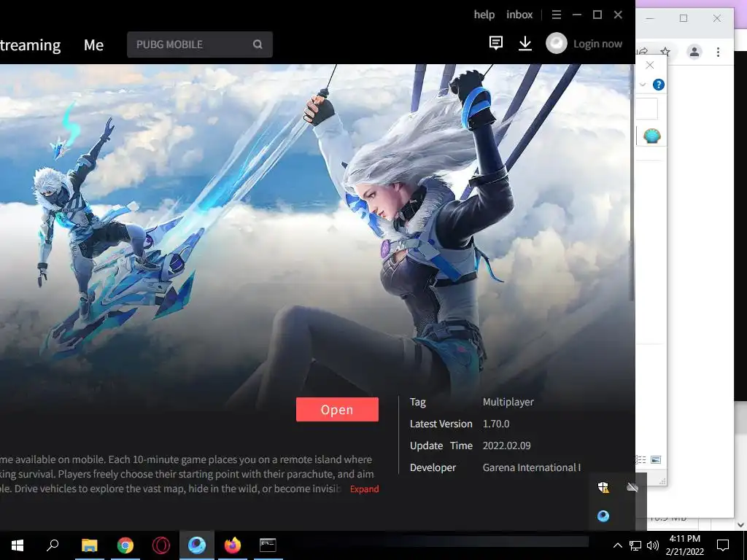
Task: Click the user avatar circle
Action: [x=557, y=43]
